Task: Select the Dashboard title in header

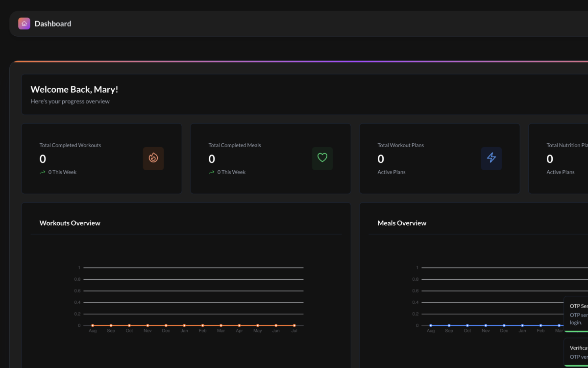Action: 53,24
